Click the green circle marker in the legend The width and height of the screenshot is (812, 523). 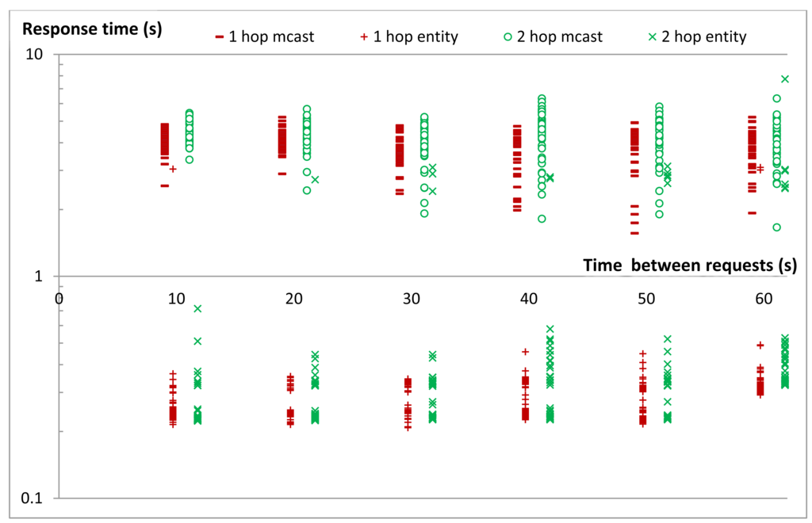click(507, 36)
